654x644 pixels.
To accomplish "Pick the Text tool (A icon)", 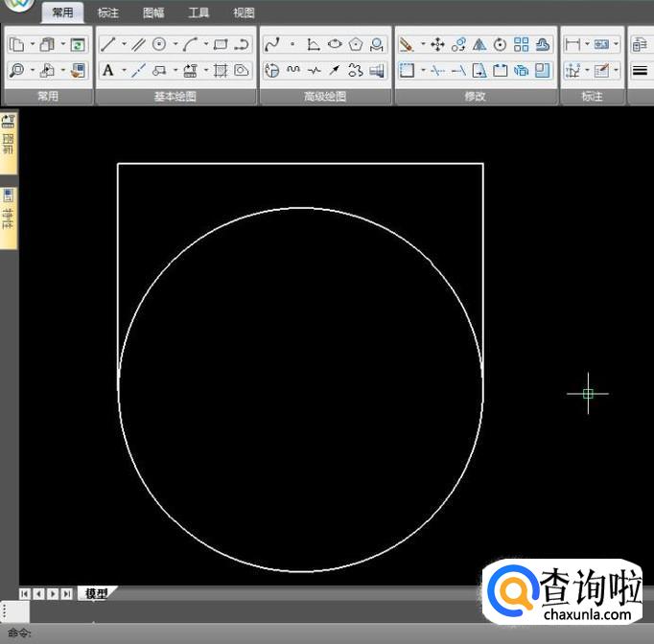I will tap(107, 70).
